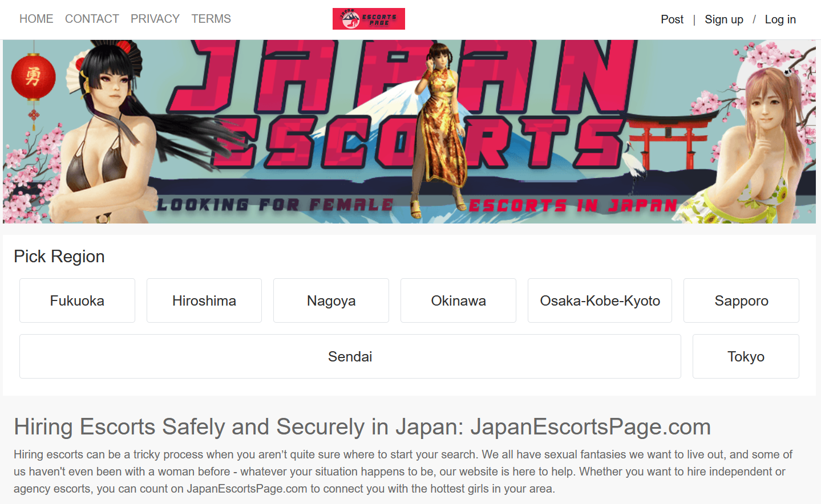Click the Japan Escorts banner image
The width and height of the screenshot is (821, 504).
[409, 131]
